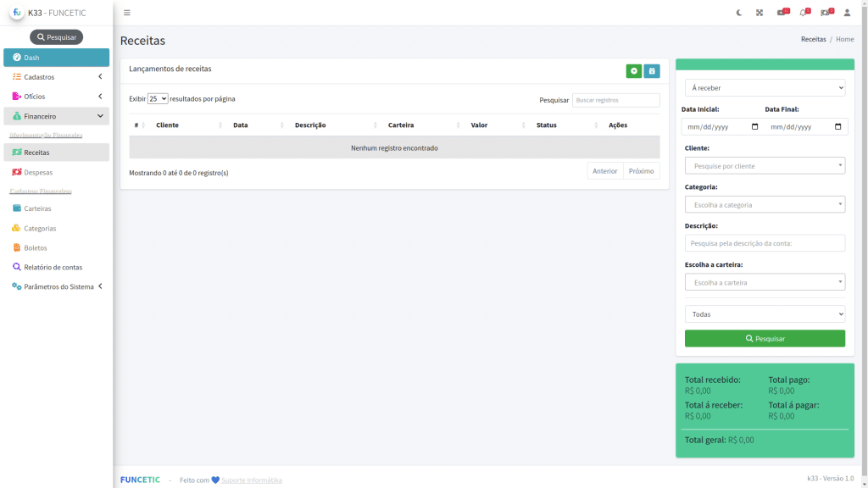Viewport: 868px width, 488px height.
Task: Open the Dash menu item
Action: 57,58
